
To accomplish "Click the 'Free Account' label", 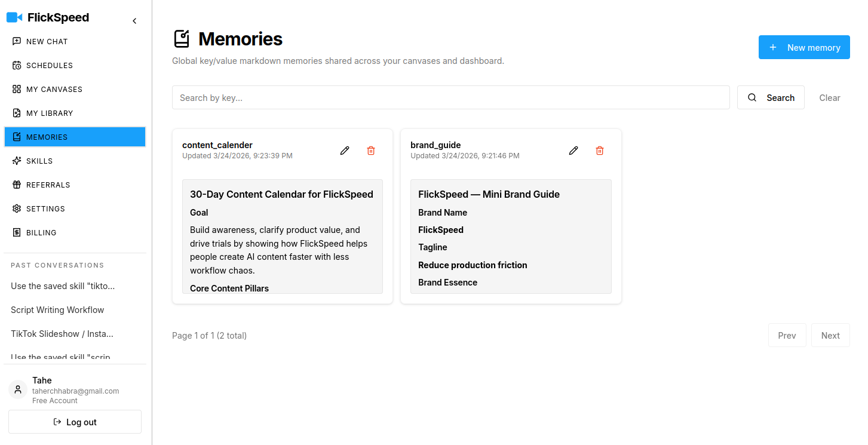I will point(55,401).
